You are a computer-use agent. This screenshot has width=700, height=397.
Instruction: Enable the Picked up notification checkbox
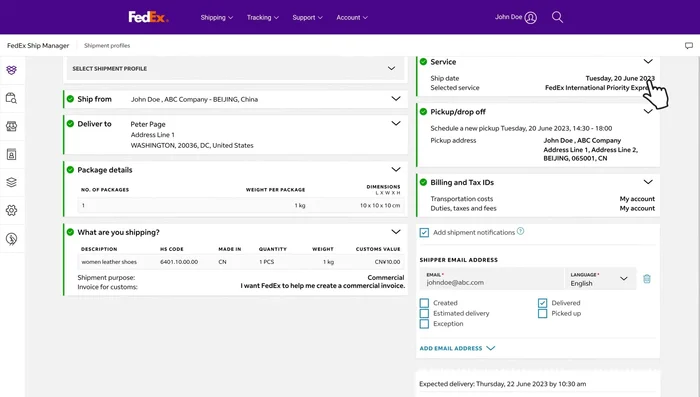[542, 313]
